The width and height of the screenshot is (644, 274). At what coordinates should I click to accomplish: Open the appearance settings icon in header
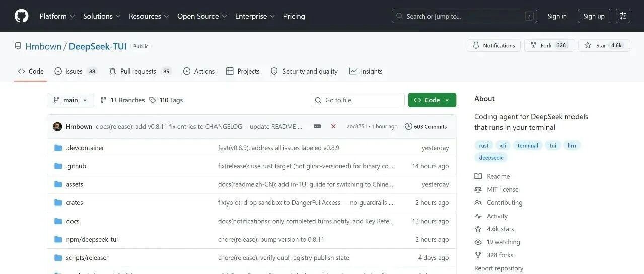tap(623, 16)
